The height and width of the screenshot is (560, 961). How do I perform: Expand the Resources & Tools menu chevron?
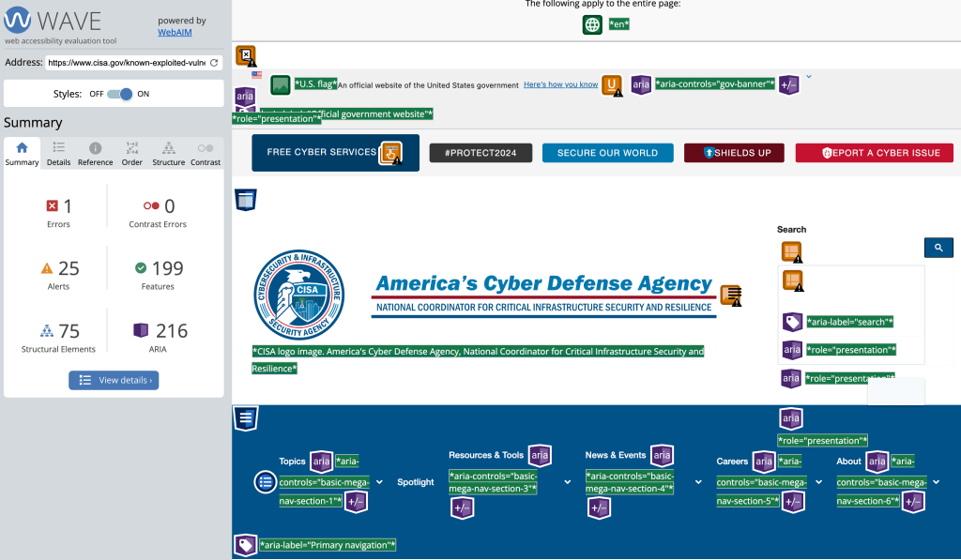click(568, 482)
